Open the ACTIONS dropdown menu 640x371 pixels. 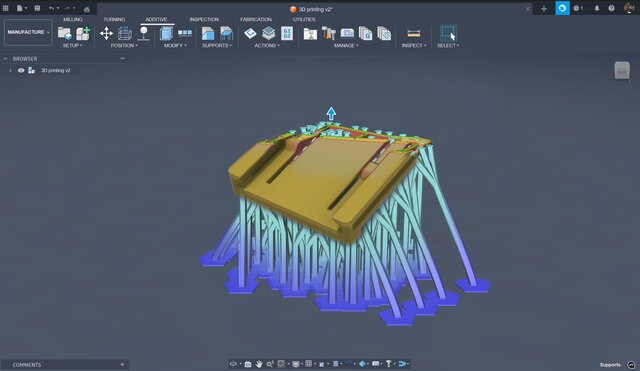click(x=267, y=45)
